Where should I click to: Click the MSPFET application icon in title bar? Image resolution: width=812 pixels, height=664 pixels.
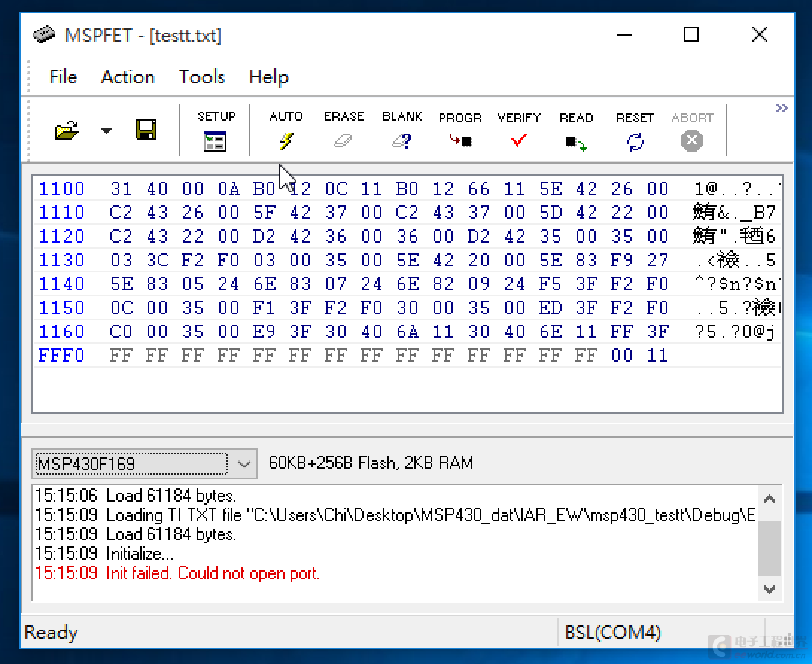point(43,34)
